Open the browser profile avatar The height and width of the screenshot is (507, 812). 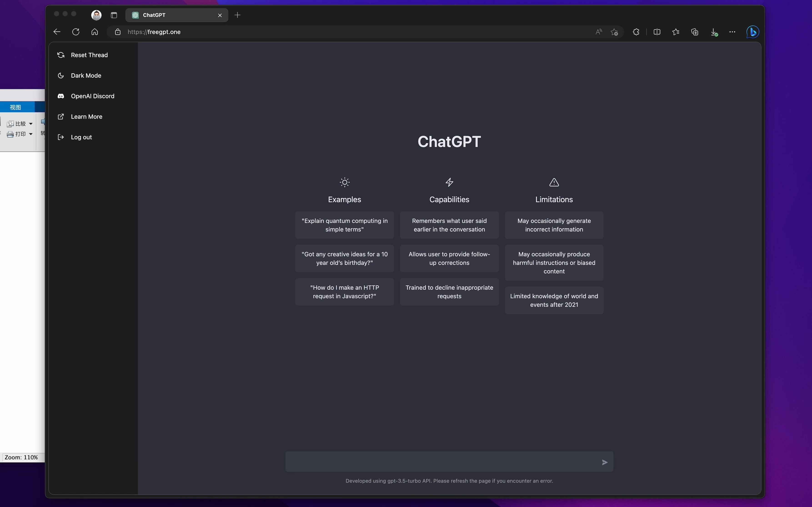[96, 15]
